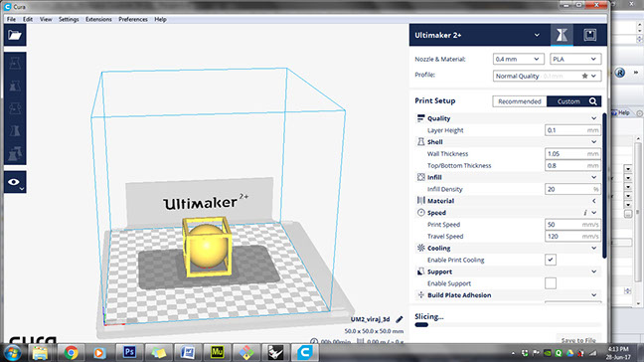Open file using the folder icon
The image size is (644, 362).
(15, 35)
